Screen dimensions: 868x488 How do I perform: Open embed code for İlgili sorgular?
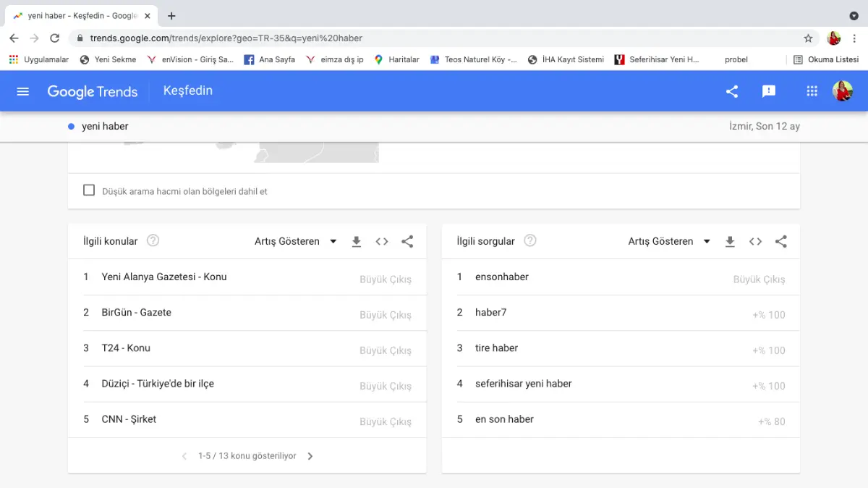coord(755,242)
